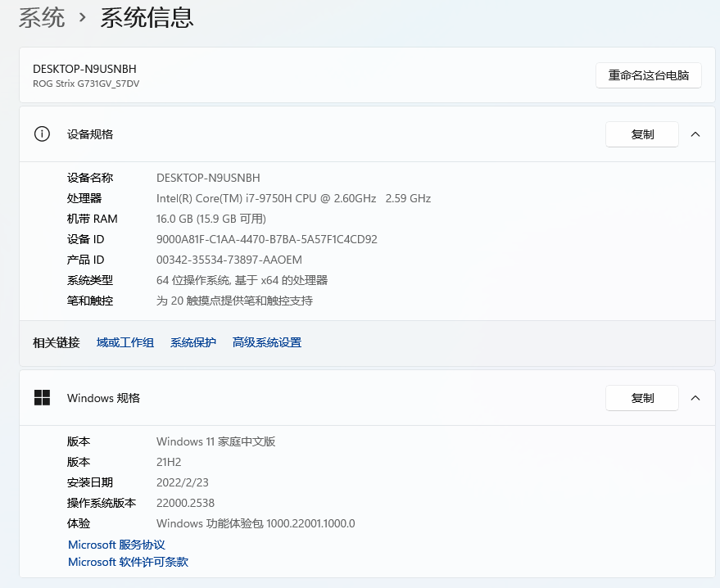
Task: Click the breadcrumb chevron separator after 系统
Action: [83, 18]
